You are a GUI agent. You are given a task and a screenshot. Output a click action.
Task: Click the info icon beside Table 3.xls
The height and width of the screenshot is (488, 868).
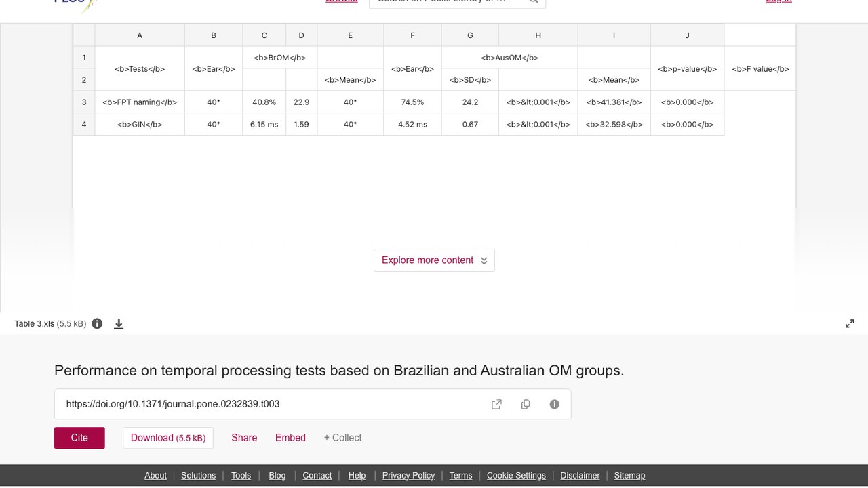[x=97, y=323]
